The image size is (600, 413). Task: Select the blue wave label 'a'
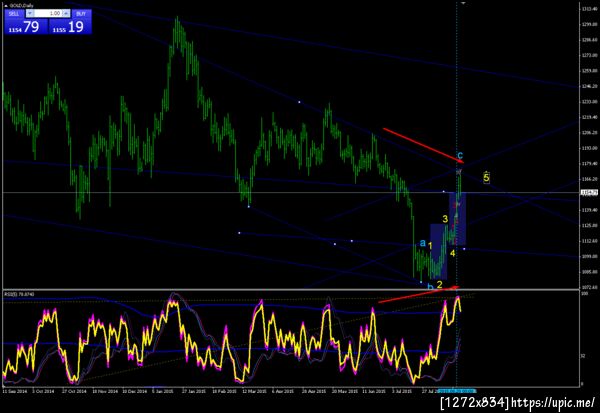pos(422,243)
